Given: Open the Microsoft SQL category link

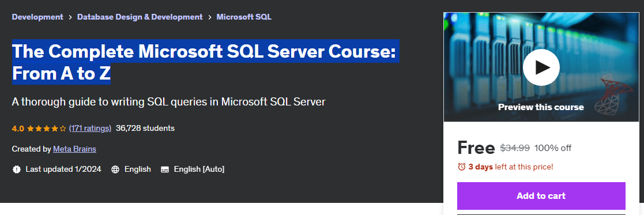Looking at the screenshot, I should coord(244,17).
